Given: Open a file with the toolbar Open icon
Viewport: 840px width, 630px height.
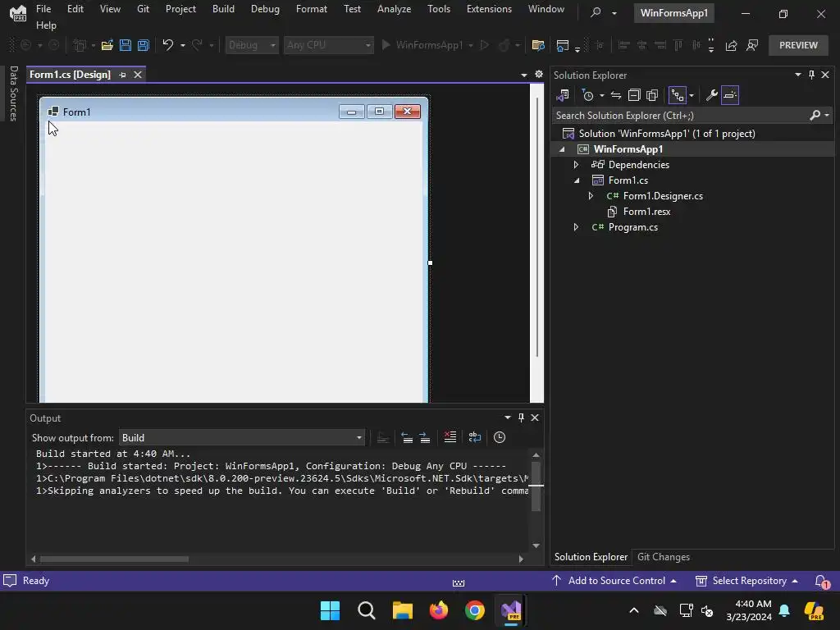Looking at the screenshot, I should point(107,46).
